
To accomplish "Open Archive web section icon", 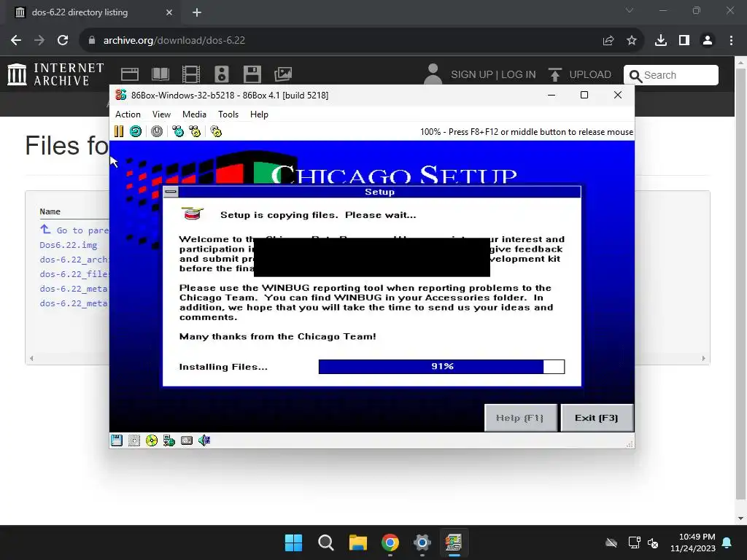I will (130, 74).
